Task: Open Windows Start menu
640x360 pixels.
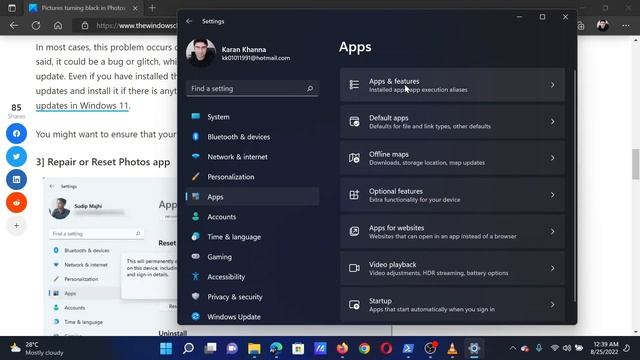Action: (x=166, y=348)
